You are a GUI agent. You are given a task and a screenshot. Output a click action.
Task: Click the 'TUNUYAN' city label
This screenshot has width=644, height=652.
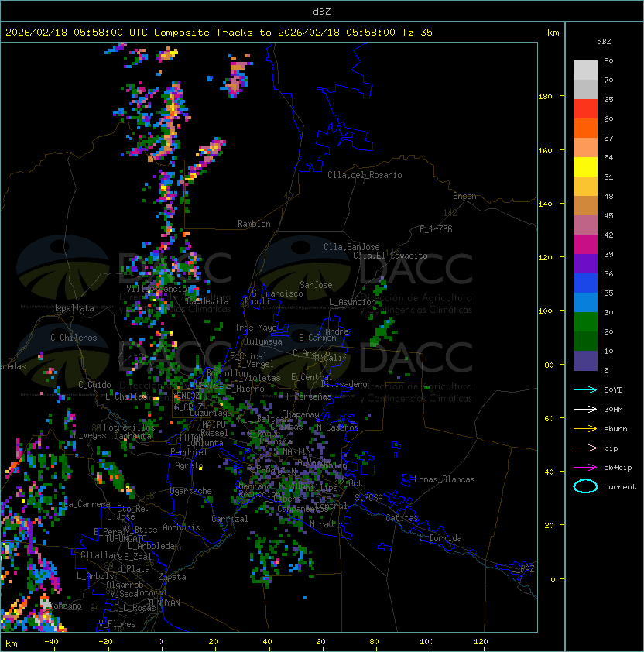[x=164, y=603]
